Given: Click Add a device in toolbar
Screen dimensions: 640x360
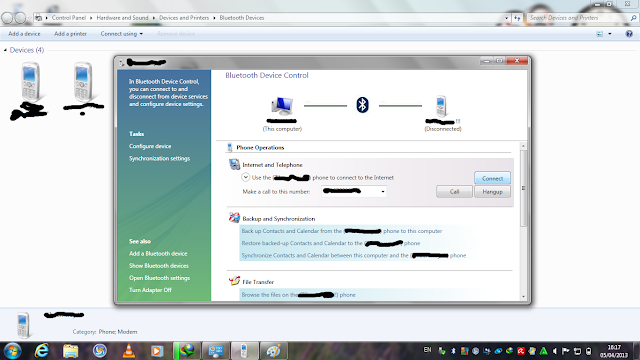Looking at the screenshot, I should coord(24,34).
